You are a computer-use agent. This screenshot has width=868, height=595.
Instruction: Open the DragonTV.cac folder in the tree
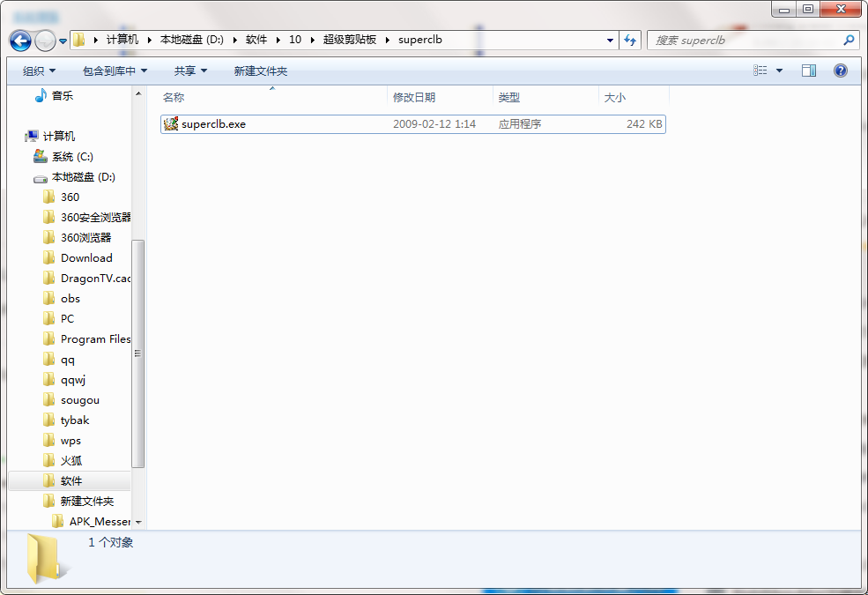tap(95, 279)
